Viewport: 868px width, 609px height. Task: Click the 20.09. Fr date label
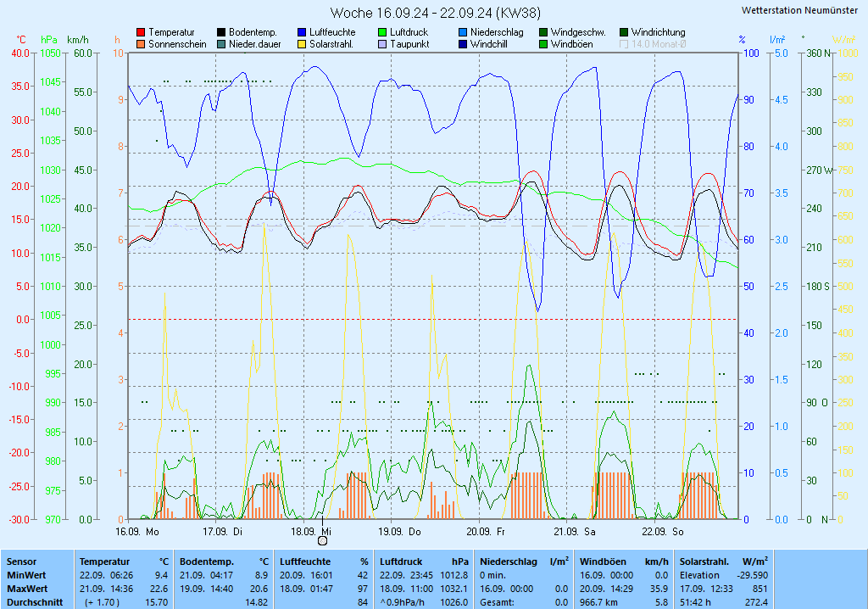coord(487,532)
